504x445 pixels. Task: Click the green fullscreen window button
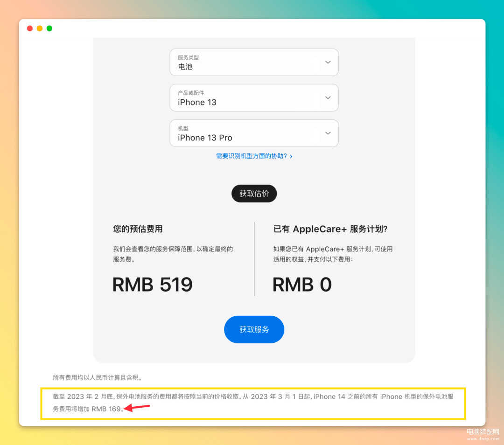tap(49, 28)
